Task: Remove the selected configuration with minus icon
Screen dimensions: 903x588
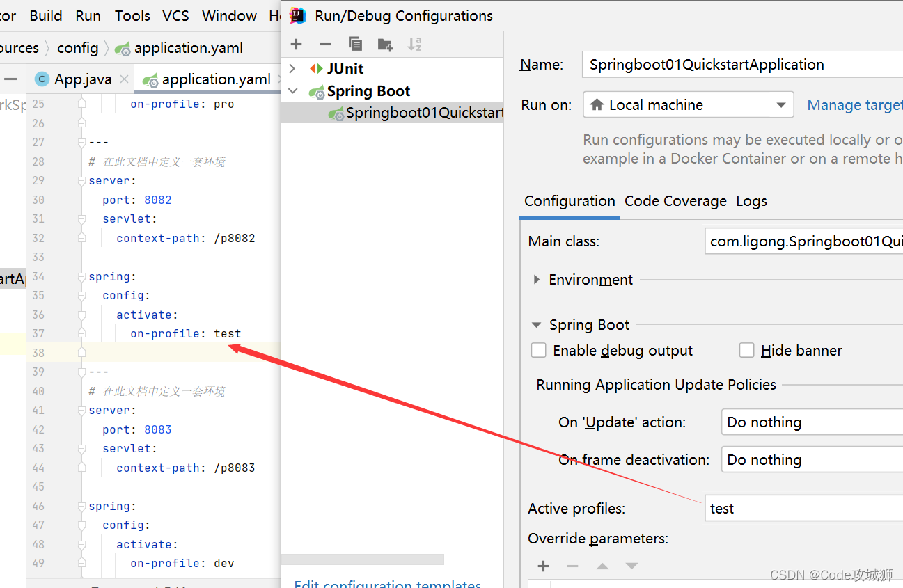Action: coord(325,45)
